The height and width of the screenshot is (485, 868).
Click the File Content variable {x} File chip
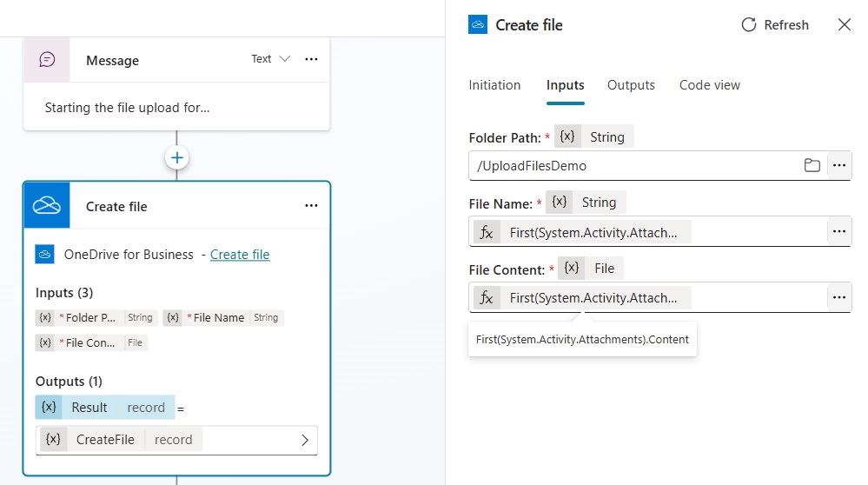[591, 268]
